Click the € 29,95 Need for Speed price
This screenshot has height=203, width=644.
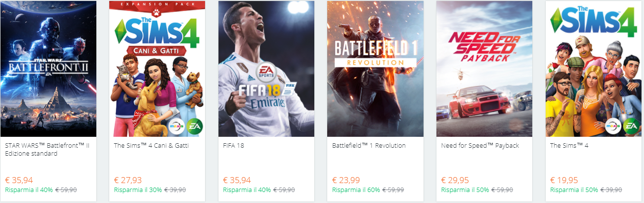pyautogui.click(x=455, y=180)
